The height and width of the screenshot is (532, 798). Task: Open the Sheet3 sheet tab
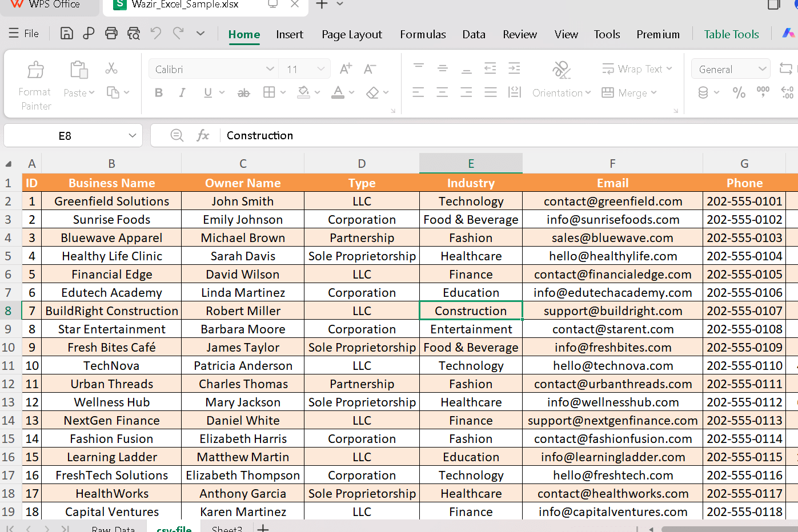pos(227,529)
